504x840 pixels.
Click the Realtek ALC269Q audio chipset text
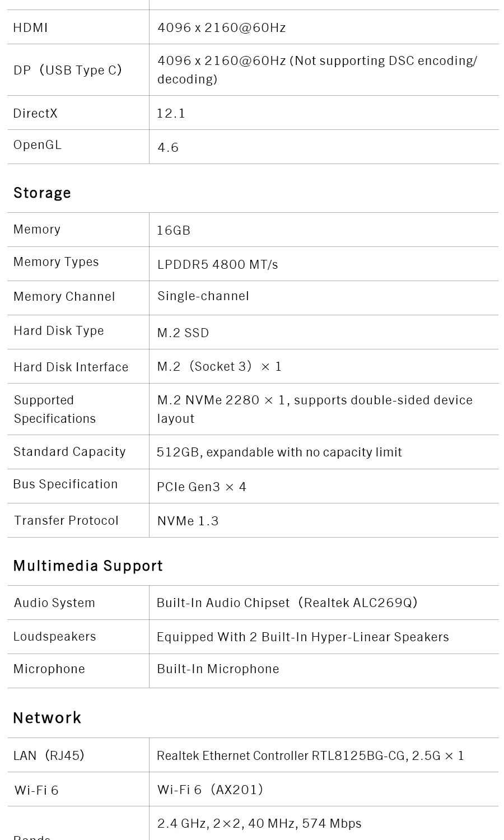pyautogui.click(x=287, y=603)
